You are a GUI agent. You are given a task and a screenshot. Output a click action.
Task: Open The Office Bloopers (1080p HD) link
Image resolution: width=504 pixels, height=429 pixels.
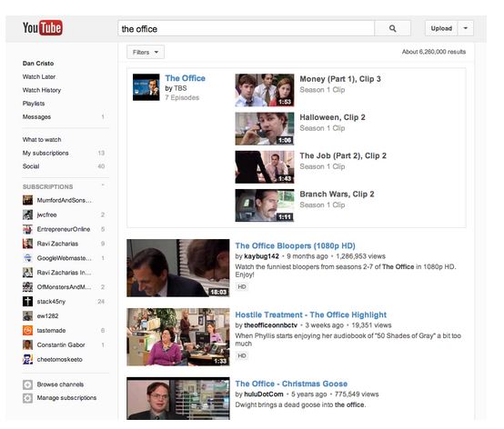point(295,245)
